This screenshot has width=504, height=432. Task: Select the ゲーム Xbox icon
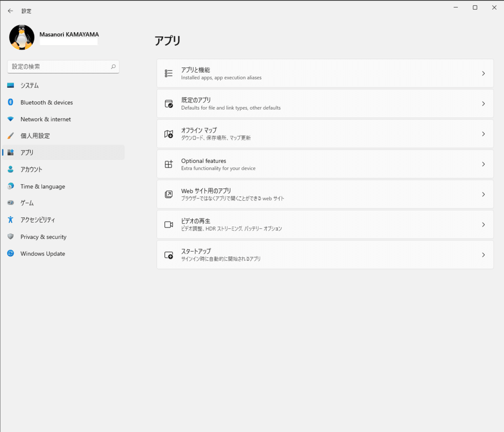[x=10, y=203]
